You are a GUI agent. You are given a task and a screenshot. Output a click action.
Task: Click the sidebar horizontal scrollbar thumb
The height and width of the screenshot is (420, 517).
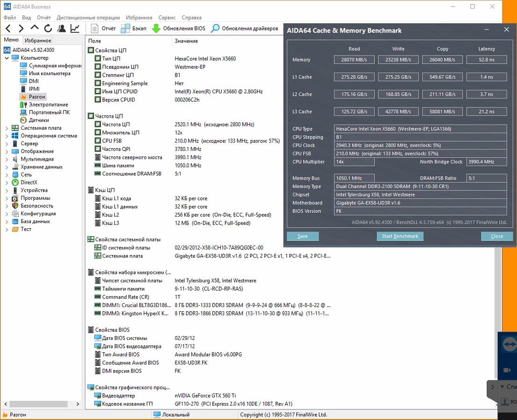click(39, 404)
